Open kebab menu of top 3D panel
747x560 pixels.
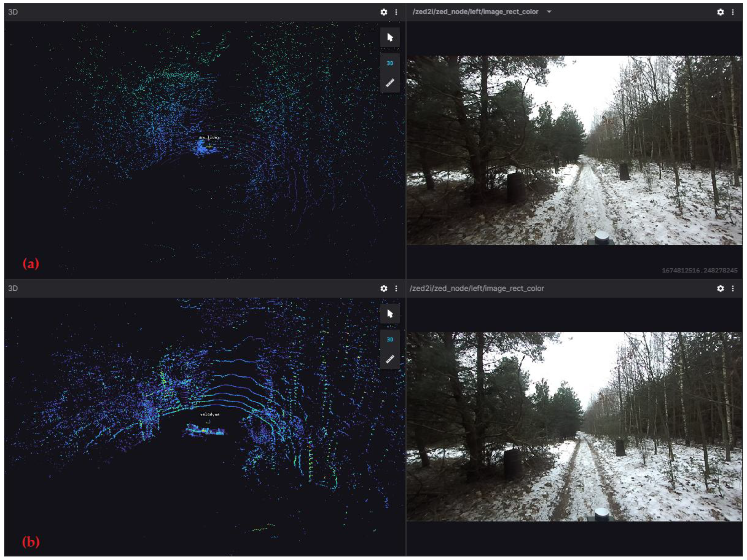tap(396, 12)
